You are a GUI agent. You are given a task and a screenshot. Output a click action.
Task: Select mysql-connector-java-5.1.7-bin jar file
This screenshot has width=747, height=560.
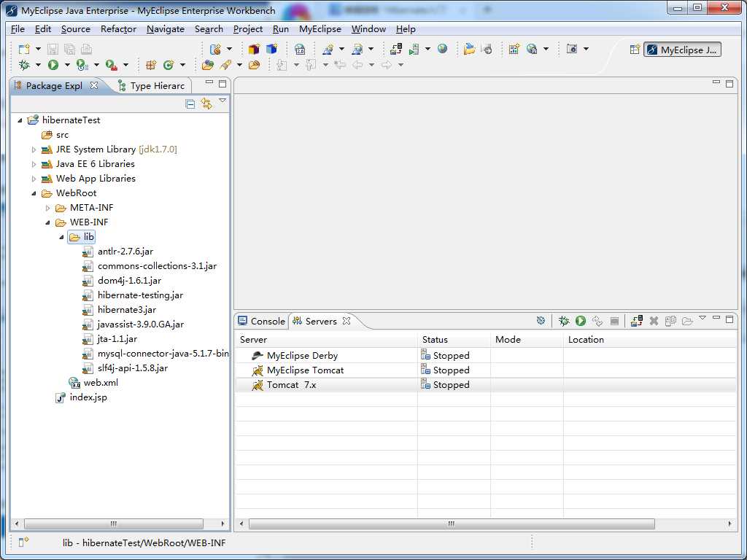156,354
